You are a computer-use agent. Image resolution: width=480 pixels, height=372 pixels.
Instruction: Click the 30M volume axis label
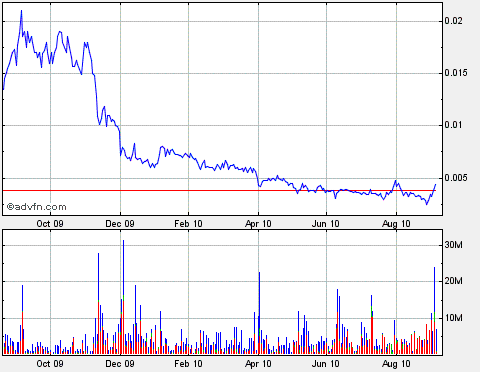453,245
